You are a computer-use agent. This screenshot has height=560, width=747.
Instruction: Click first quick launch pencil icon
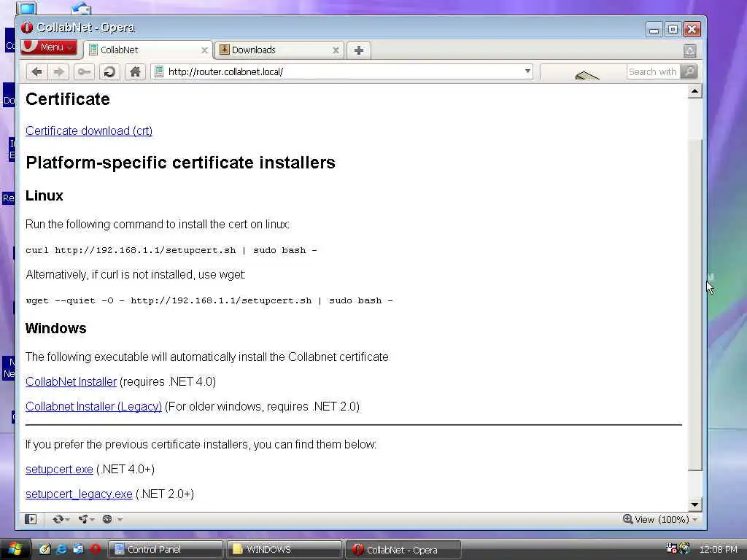click(44, 549)
